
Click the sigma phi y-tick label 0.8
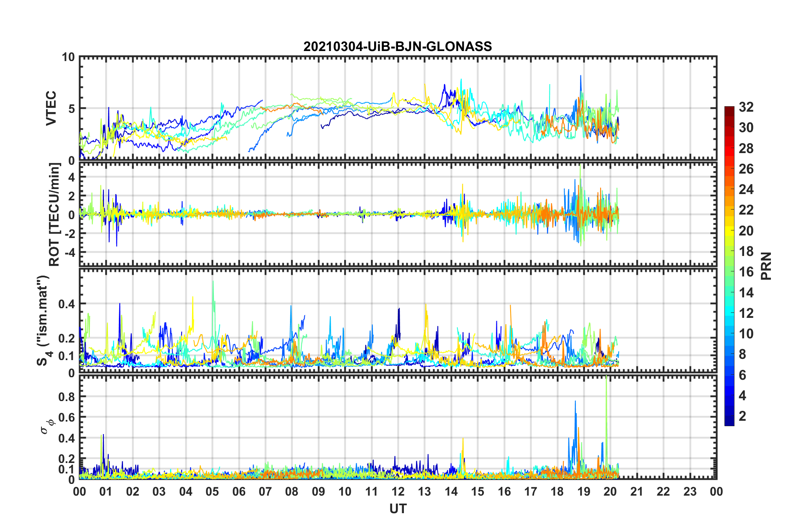tap(67, 397)
